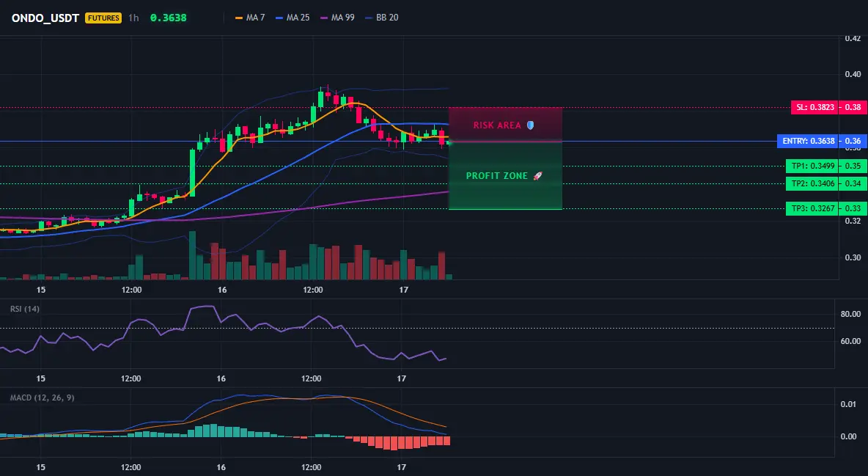Toggle the MA 99 legend entry
Screen dimensions: 868x476
click(338, 18)
